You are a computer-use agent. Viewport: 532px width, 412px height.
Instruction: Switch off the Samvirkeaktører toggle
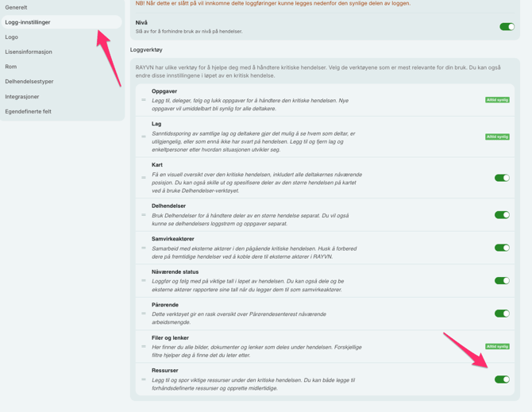click(x=502, y=248)
